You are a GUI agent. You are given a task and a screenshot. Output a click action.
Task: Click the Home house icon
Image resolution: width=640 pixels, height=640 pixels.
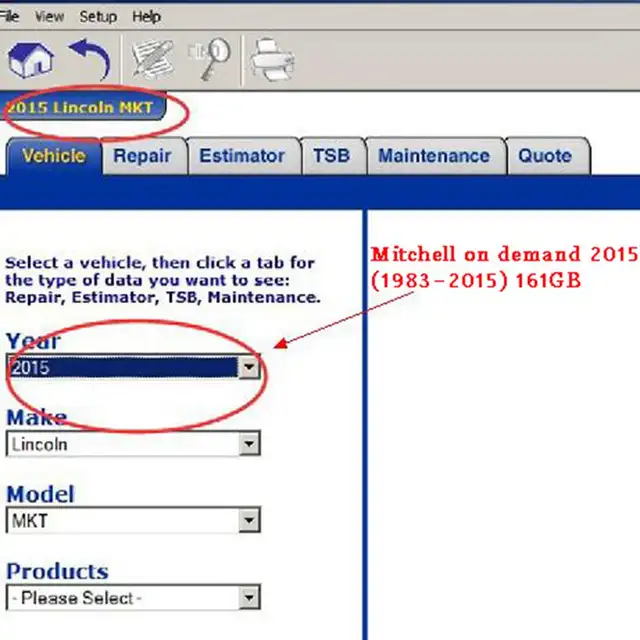tap(31, 60)
